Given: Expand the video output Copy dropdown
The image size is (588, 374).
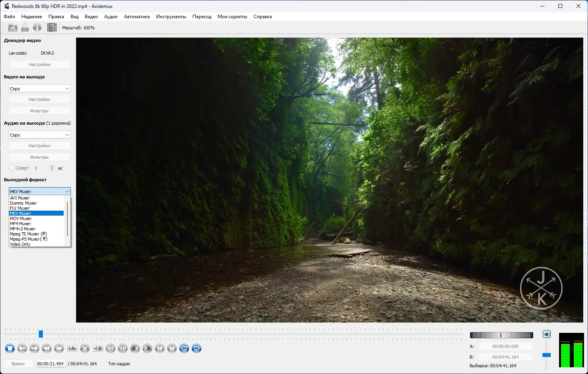Looking at the screenshot, I should click(40, 89).
